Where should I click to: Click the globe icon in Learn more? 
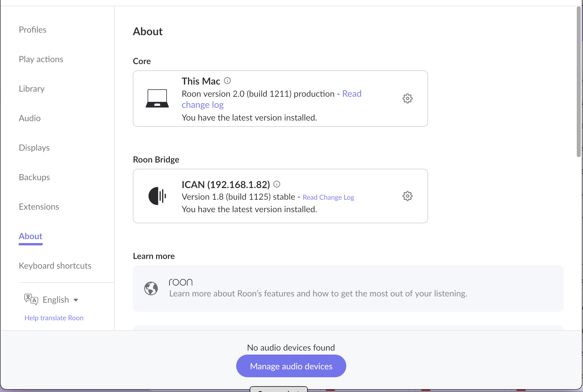click(151, 288)
